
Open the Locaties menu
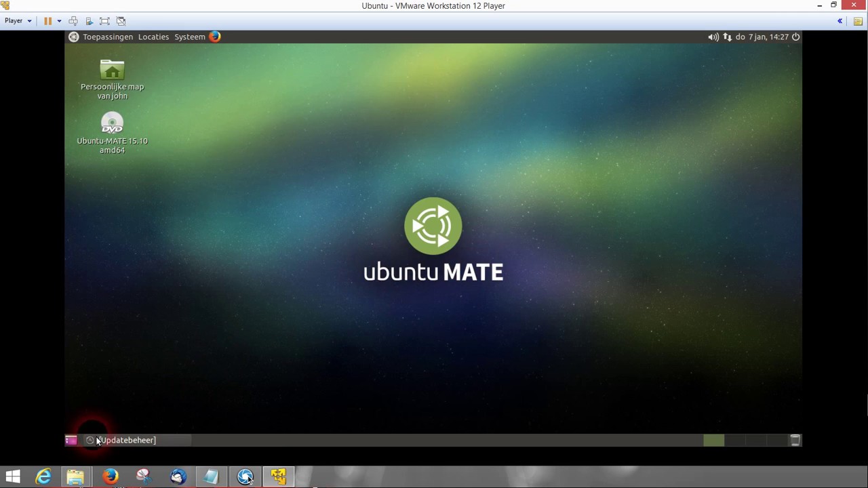[x=153, y=37]
